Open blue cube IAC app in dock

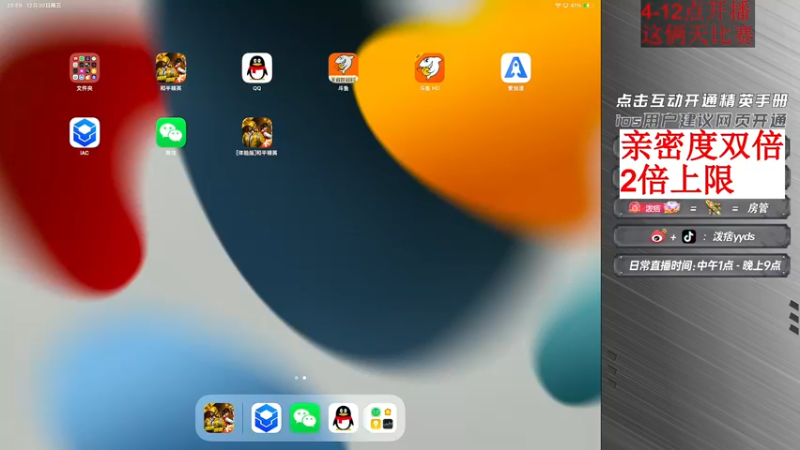click(x=266, y=418)
